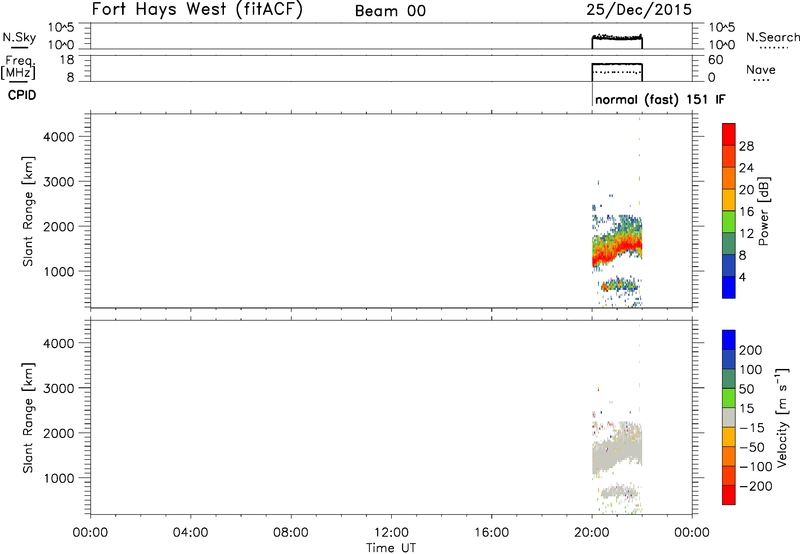Image resolution: width=800 pixels, height=554 pixels.
Task: Click the '4000' tick on power plot axis
Action: (x=59, y=137)
